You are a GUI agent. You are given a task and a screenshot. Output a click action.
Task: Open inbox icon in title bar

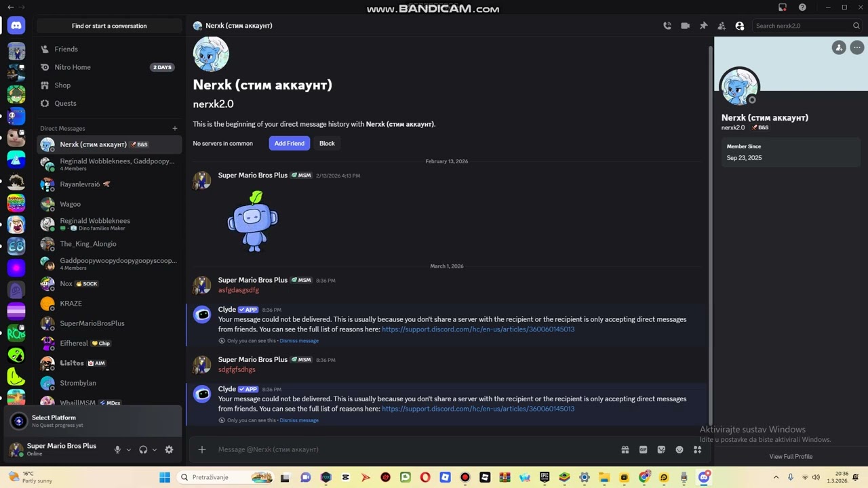pos(783,7)
